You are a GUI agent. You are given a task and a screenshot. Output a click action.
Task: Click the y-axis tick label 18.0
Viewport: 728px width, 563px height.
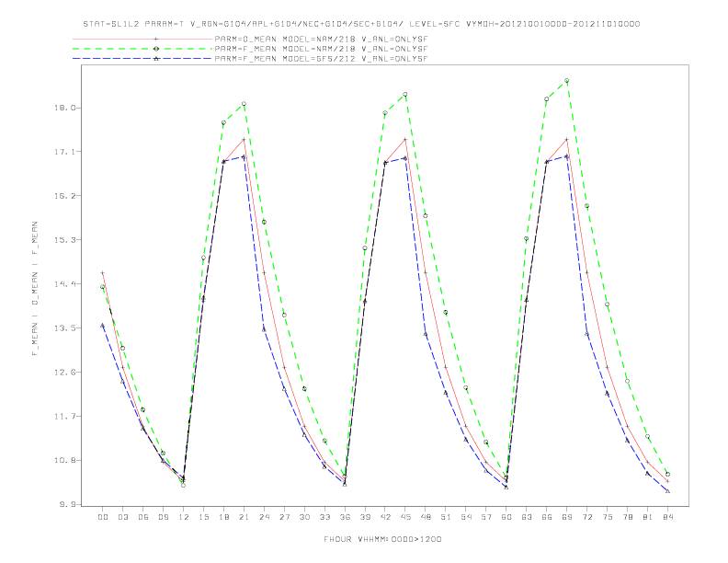click(x=64, y=108)
